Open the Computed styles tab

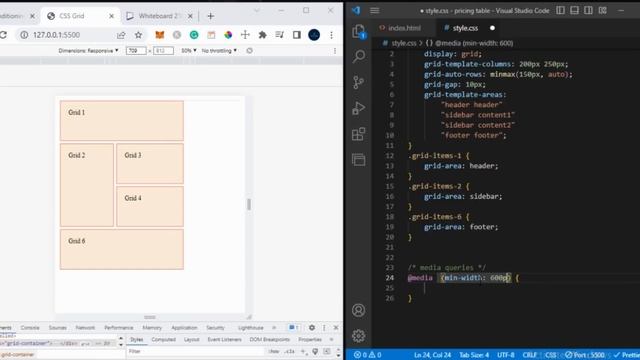pos(163,339)
